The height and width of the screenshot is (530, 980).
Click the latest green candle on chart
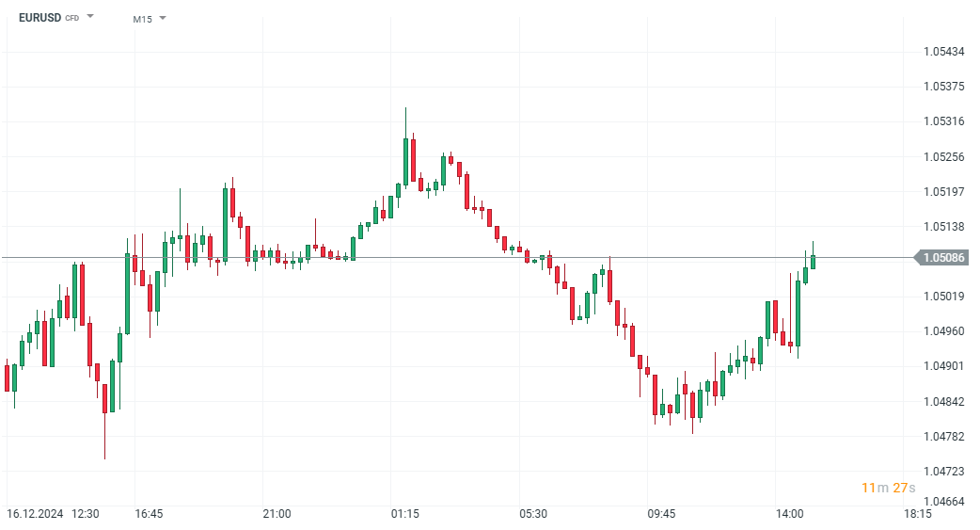pos(813,261)
